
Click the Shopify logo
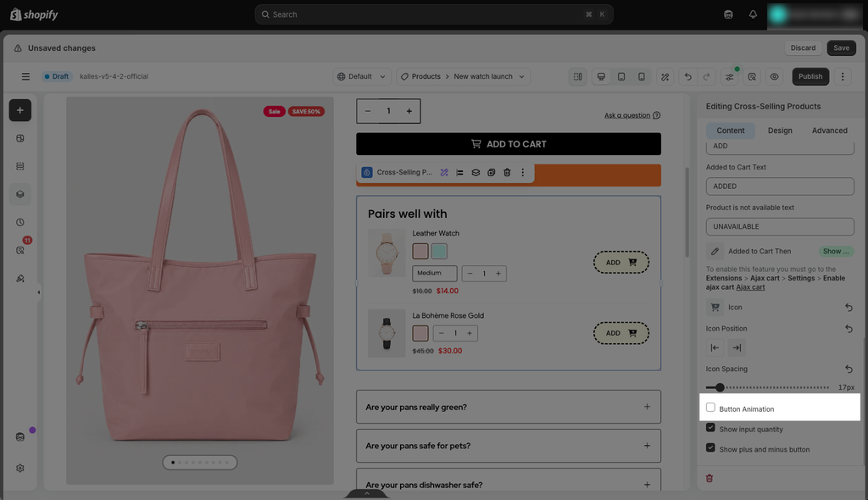34,14
